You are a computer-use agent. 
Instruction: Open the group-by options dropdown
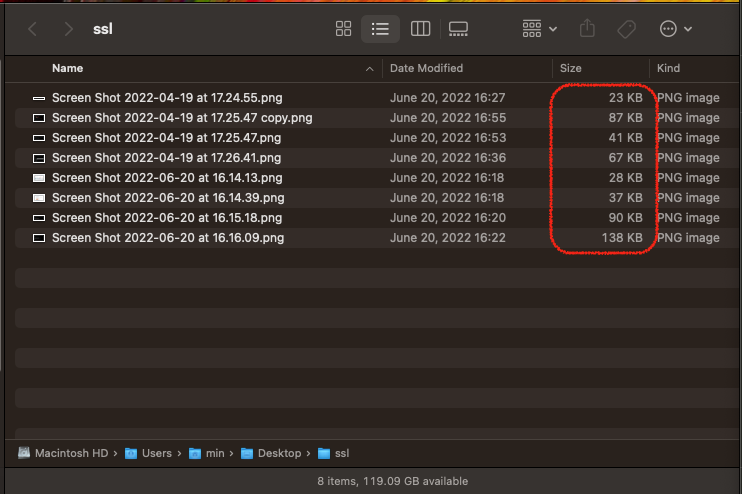[539, 29]
